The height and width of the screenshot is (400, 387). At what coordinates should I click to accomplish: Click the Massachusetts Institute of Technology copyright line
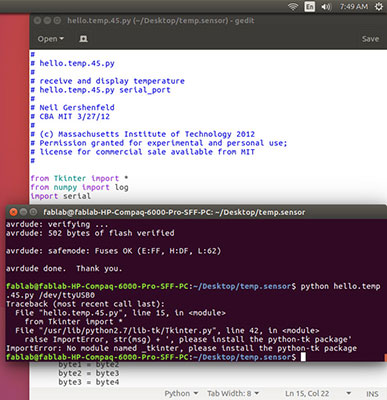143,134
